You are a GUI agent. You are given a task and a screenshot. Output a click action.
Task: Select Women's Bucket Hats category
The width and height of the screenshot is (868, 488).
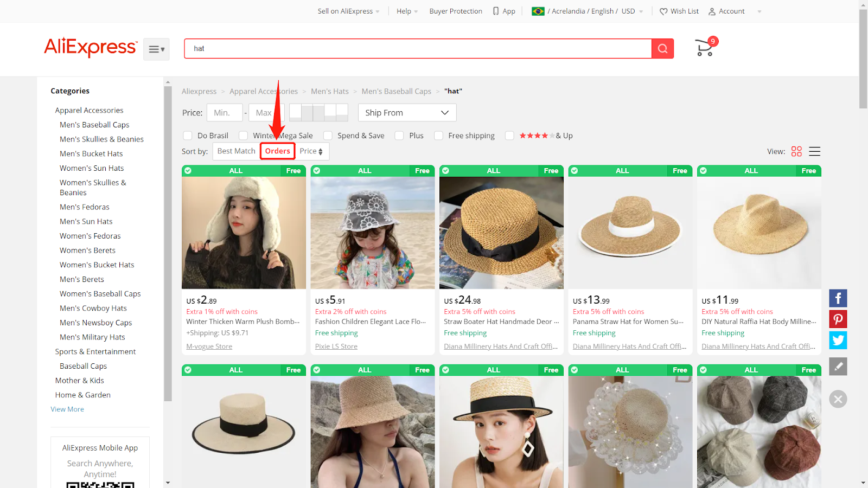click(x=97, y=265)
